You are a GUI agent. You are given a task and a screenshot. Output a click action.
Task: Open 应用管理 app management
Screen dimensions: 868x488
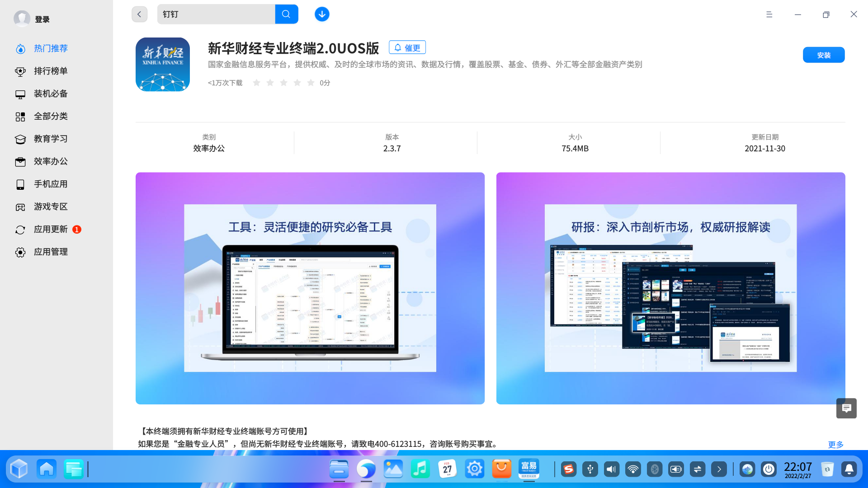(x=51, y=252)
